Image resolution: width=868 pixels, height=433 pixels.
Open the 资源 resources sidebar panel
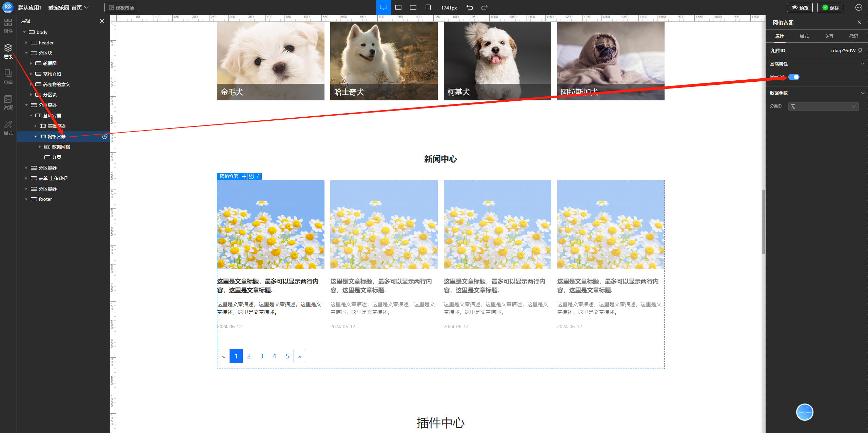8,102
